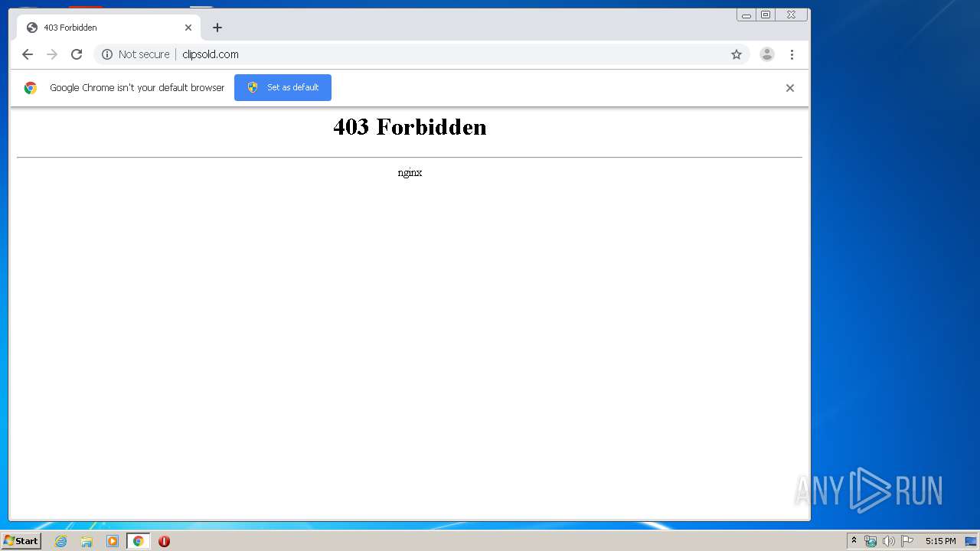Viewport: 980px width, 551px height.
Task: Click Google Chrome isn't default message
Action: [x=137, y=88]
